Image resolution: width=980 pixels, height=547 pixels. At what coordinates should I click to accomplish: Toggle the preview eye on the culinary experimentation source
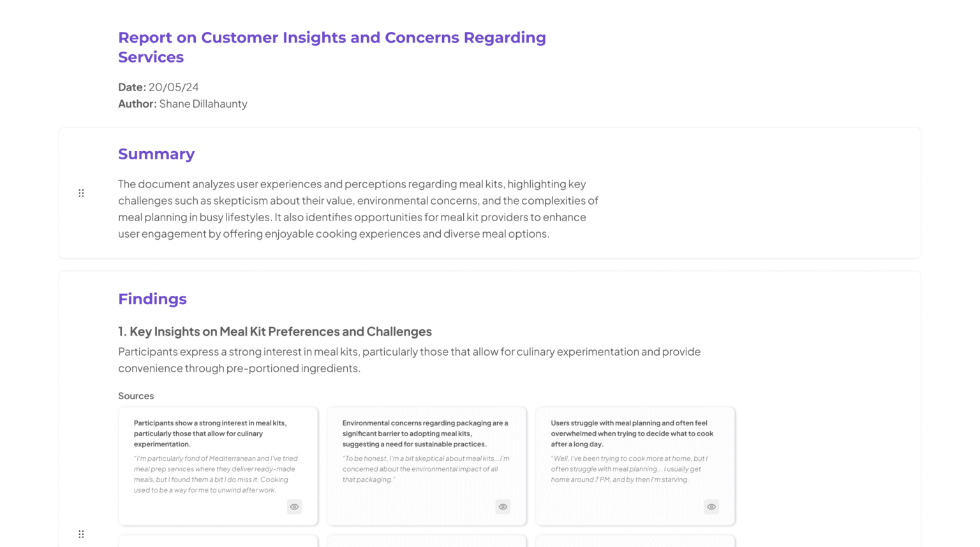[294, 506]
